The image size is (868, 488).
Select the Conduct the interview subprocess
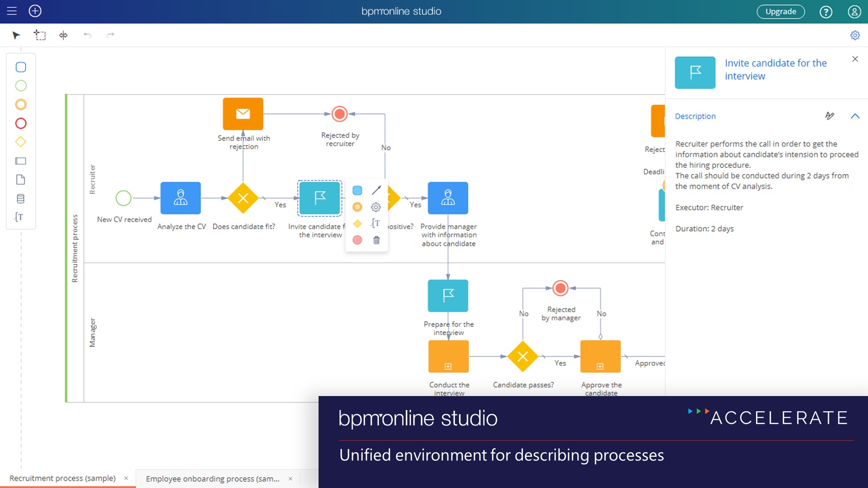pos(448,357)
